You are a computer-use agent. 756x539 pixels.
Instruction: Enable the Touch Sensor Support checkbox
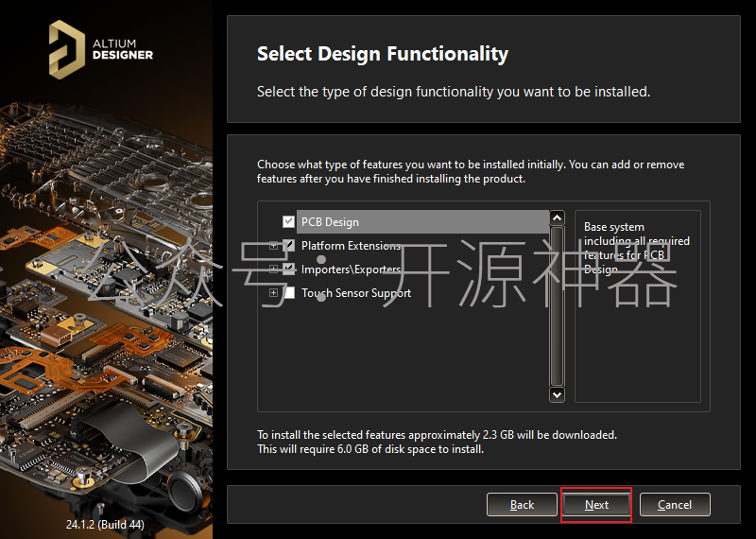288,292
